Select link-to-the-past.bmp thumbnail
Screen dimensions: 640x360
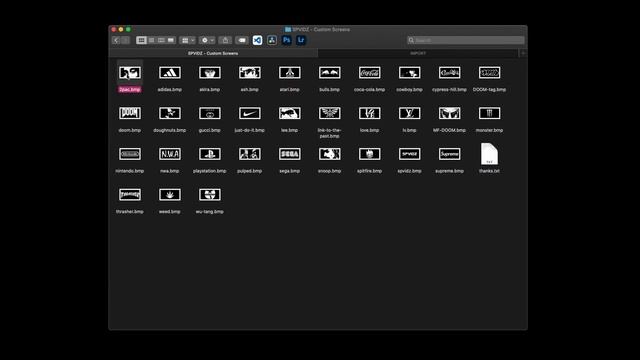[330, 113]
